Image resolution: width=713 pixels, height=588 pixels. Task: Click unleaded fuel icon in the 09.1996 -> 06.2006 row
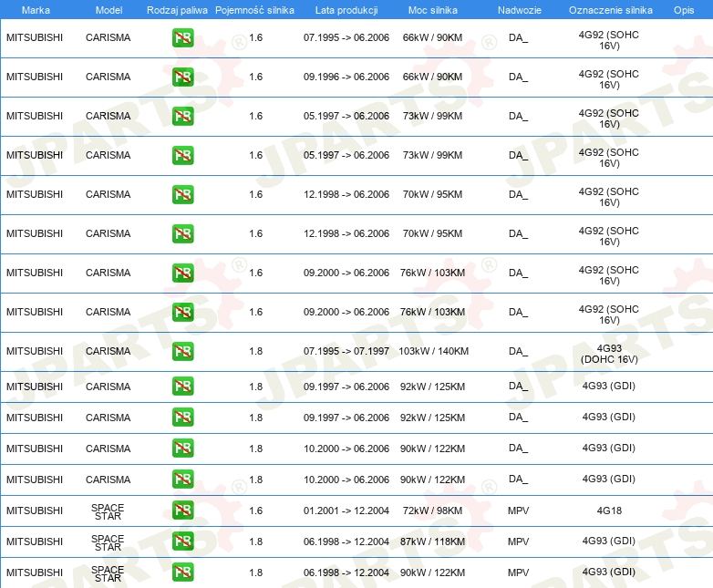click(182, 77)
